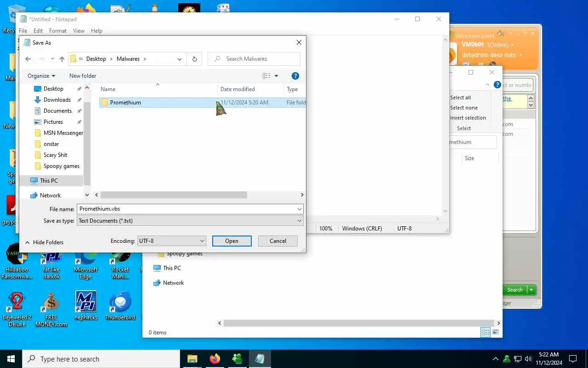Select the Promethium folder in file list

(202, 103)
